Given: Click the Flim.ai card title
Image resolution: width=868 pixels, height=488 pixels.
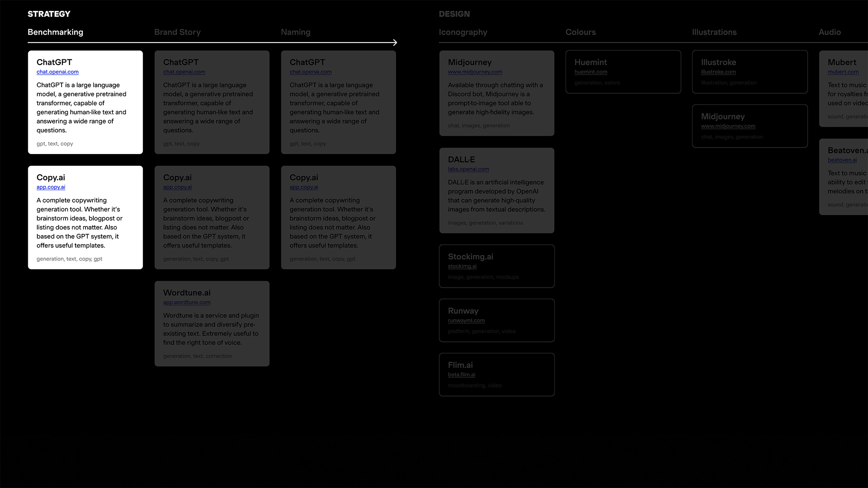Looking at the screenshot, I should (x=460, y=365).
